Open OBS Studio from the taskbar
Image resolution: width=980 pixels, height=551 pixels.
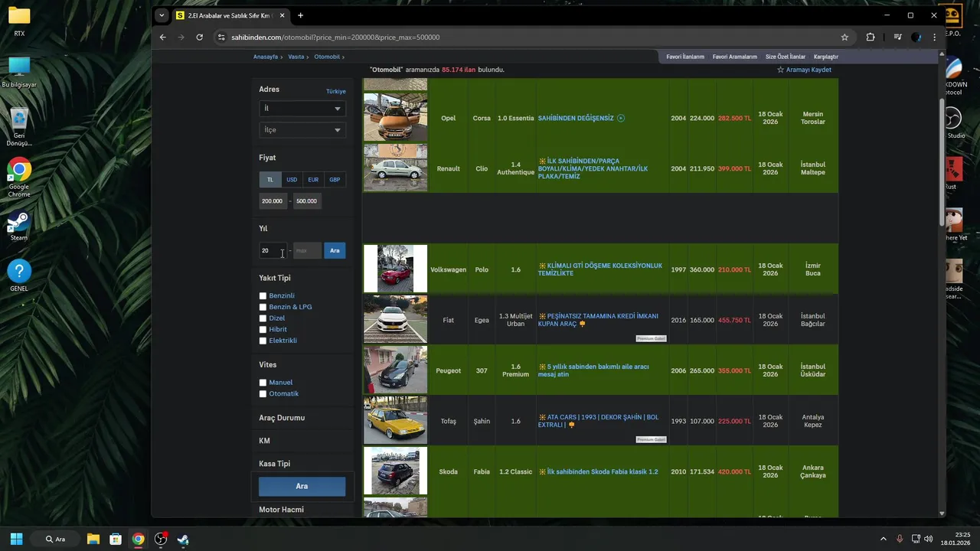click(x=161, y=539)
